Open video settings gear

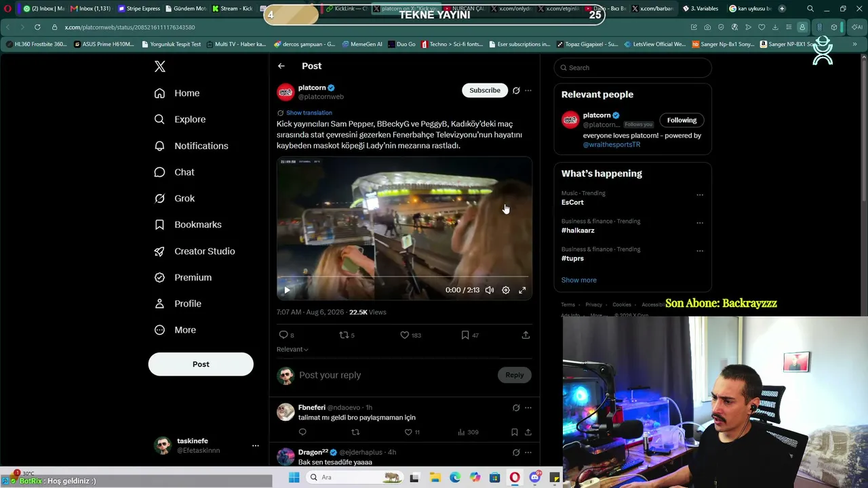[x=506, y=290]
